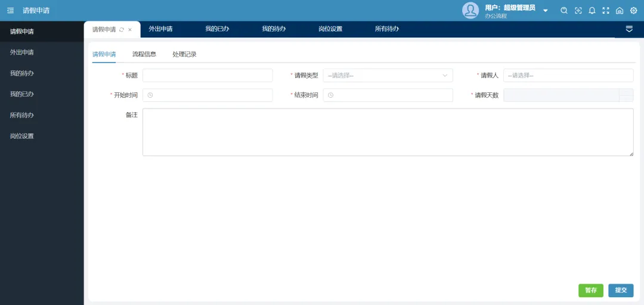Open the search magnifier icon in header
The width and height of the screenshot is (644, 305).
[564, 11]
